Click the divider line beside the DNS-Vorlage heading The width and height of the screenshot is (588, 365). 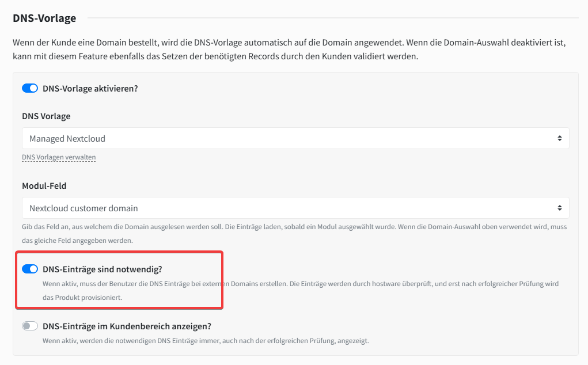333,18
